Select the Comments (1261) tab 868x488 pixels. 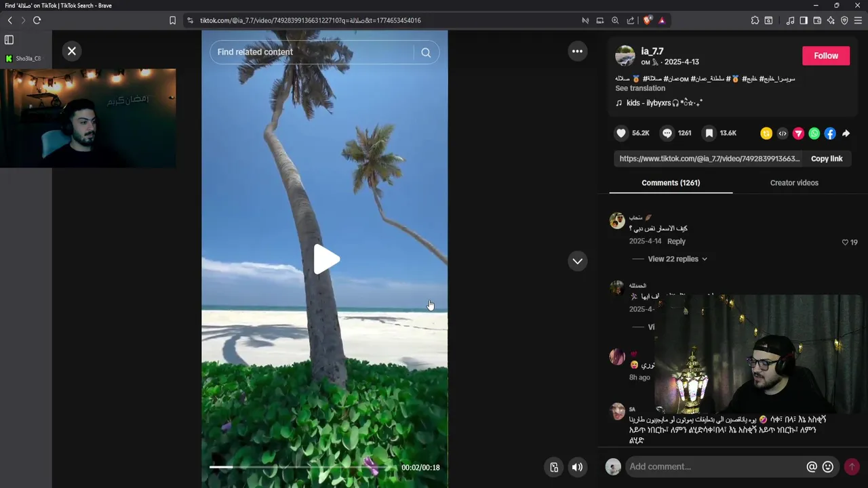point(671,183)
